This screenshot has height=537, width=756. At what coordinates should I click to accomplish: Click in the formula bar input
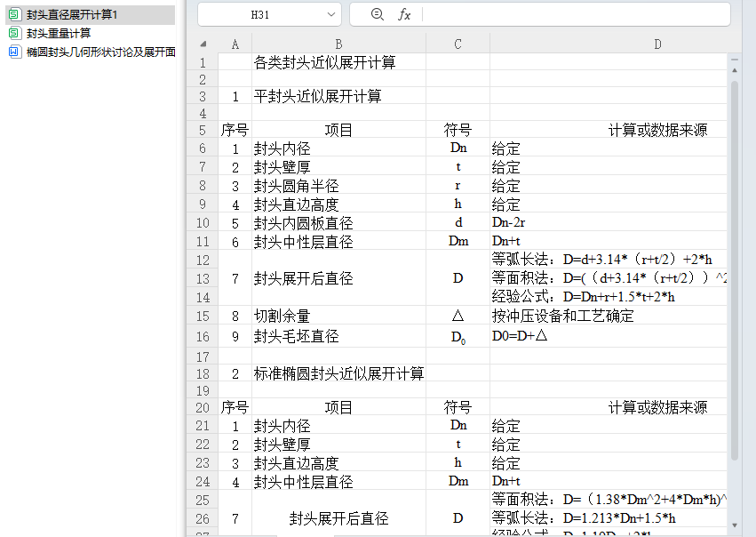point(576,14)
